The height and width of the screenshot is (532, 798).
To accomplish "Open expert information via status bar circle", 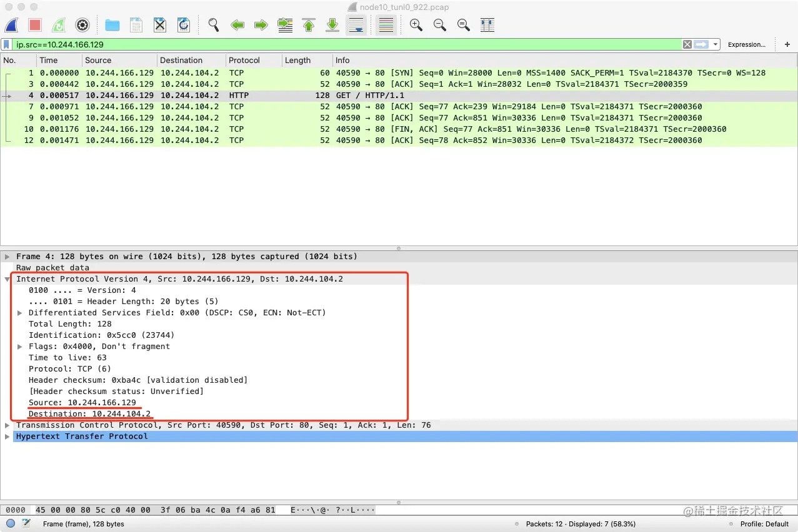I will [x=11, y=524].
